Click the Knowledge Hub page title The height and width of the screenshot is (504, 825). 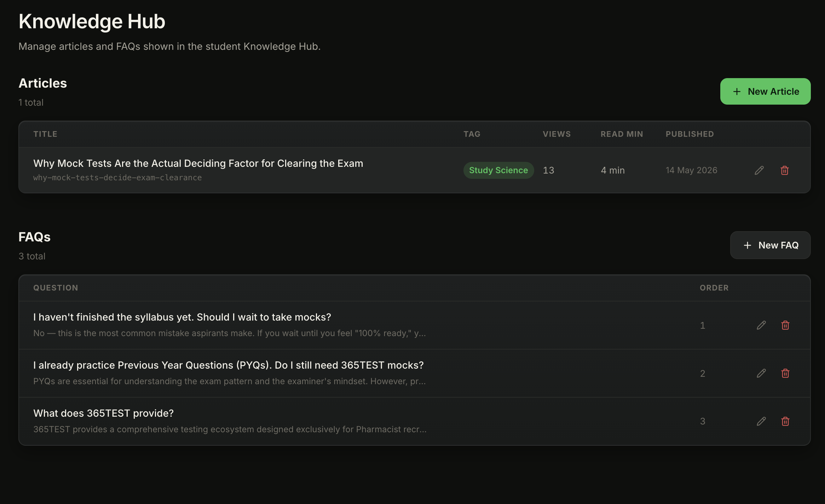[92, 21]
